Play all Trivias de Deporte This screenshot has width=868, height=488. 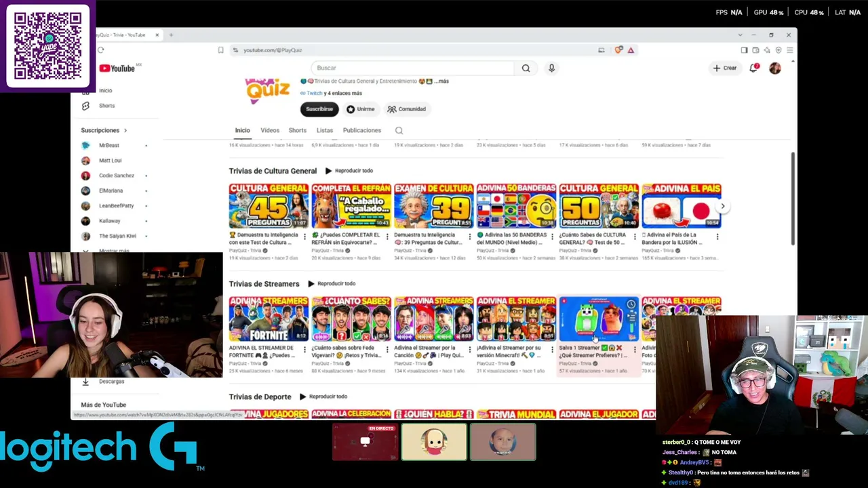(323, 397)
